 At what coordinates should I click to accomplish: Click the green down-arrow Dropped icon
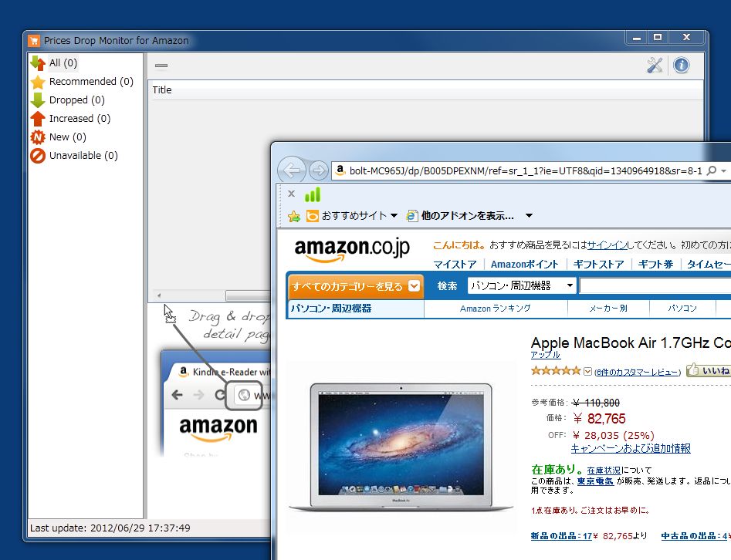point(38,100)
